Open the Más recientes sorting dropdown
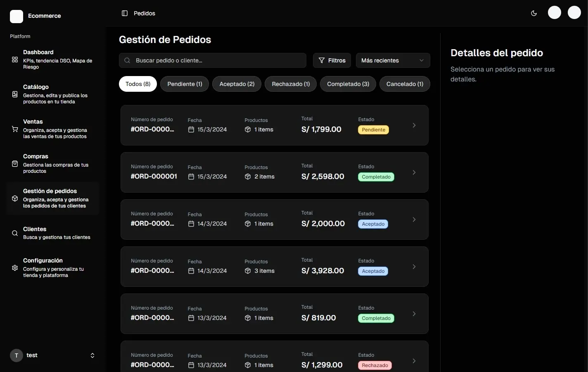 (x=392, y=60)
